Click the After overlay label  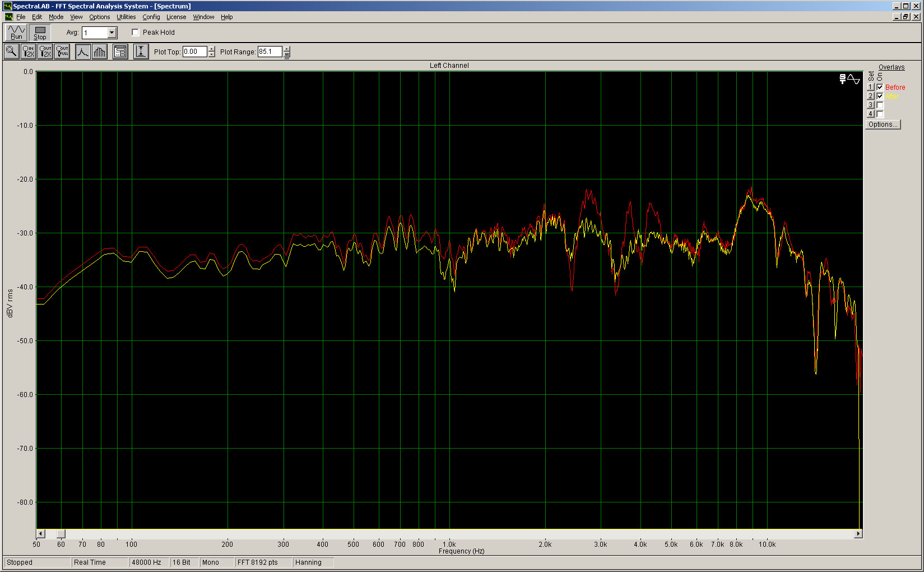[892, 96]
